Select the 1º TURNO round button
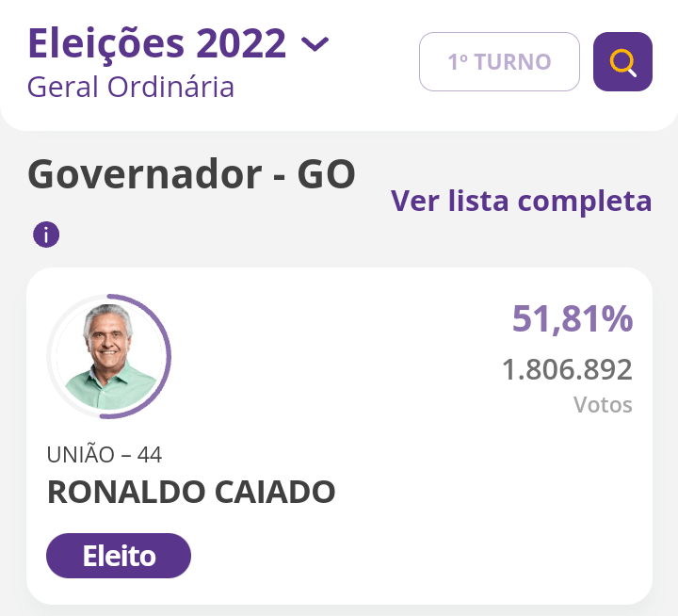This screenshot has height=616, width=678. click(499, 62)
